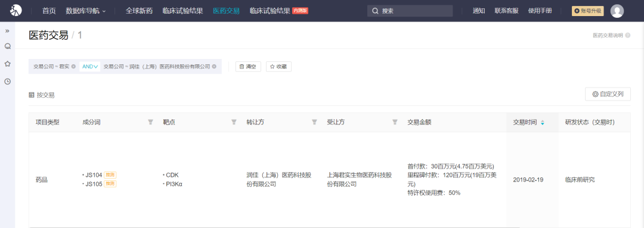
Task: Open 临床试验结果 nav item without badge
Action: [182, 11]
